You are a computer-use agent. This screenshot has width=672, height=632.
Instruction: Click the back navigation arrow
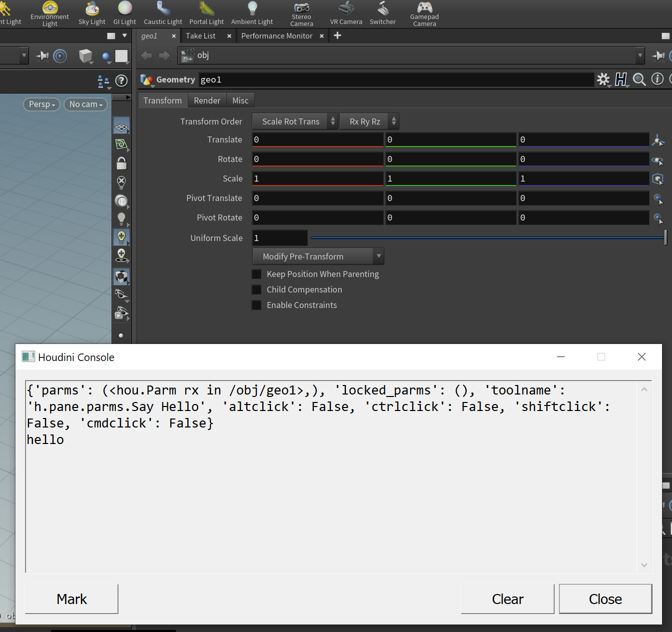point(146,55)
